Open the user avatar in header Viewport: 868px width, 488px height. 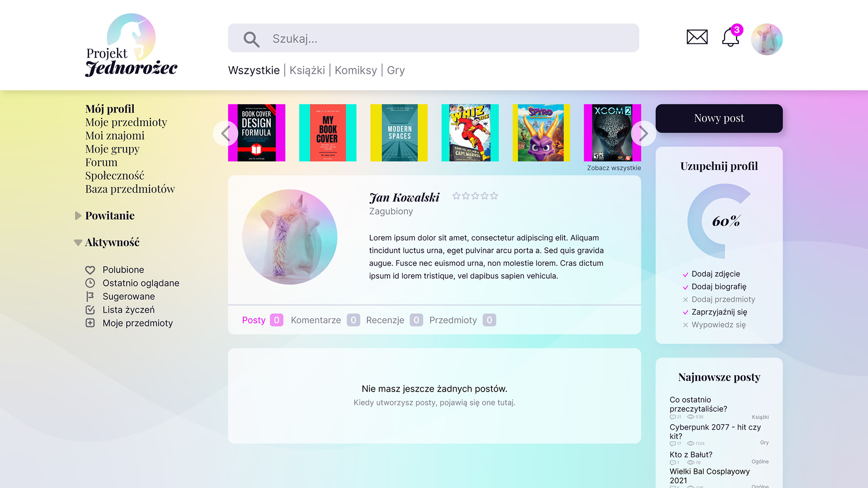click(x=767, y=39)
